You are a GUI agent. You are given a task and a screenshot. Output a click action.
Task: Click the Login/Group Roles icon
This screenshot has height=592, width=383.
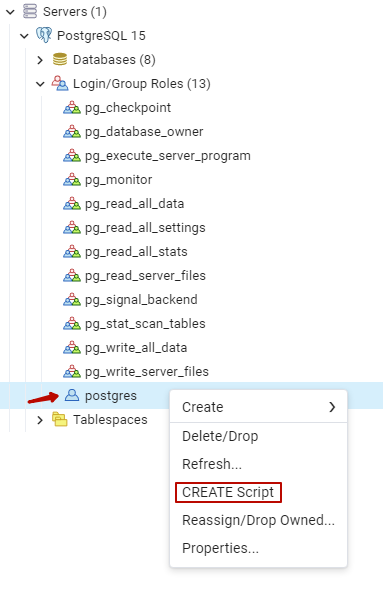60,83
